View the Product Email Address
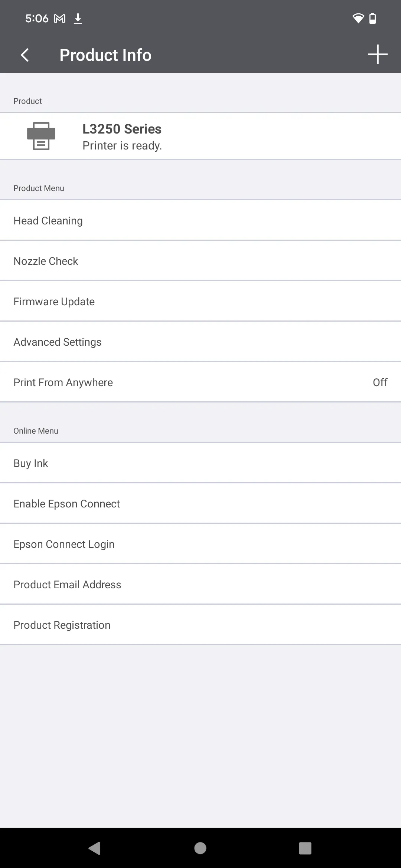401x868 pixels. 200,584
